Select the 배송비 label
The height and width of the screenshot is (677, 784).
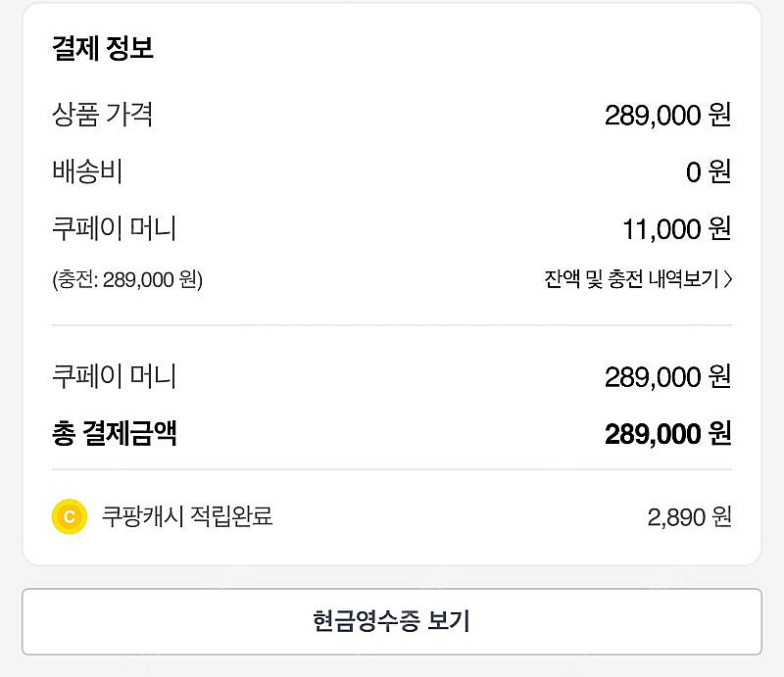point(87,171)
